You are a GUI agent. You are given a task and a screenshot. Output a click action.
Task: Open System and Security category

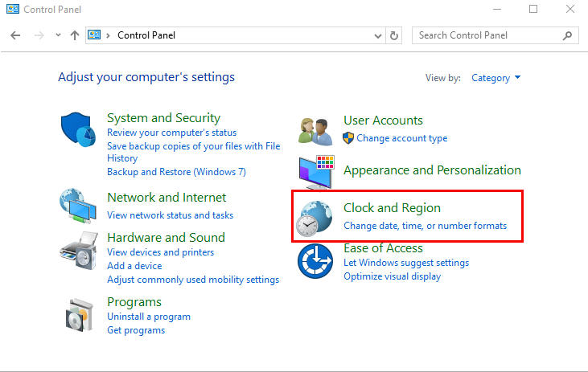[x=163, y=118]
